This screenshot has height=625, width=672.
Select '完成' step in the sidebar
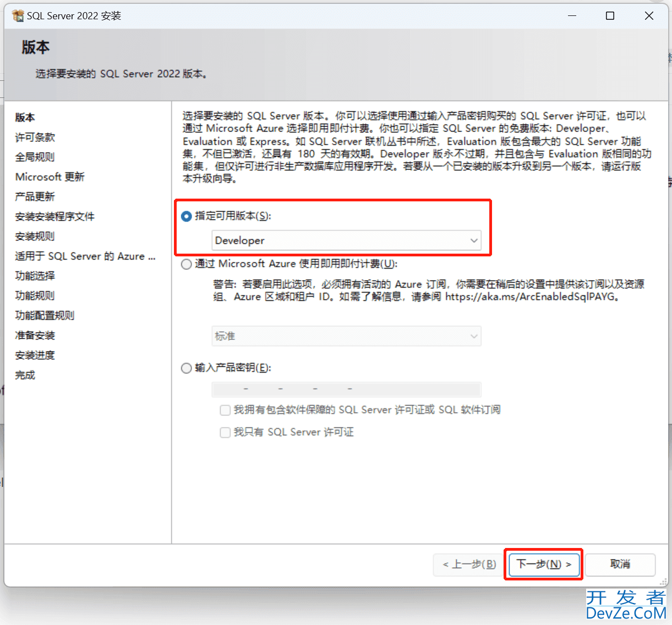tap(25, 375)
